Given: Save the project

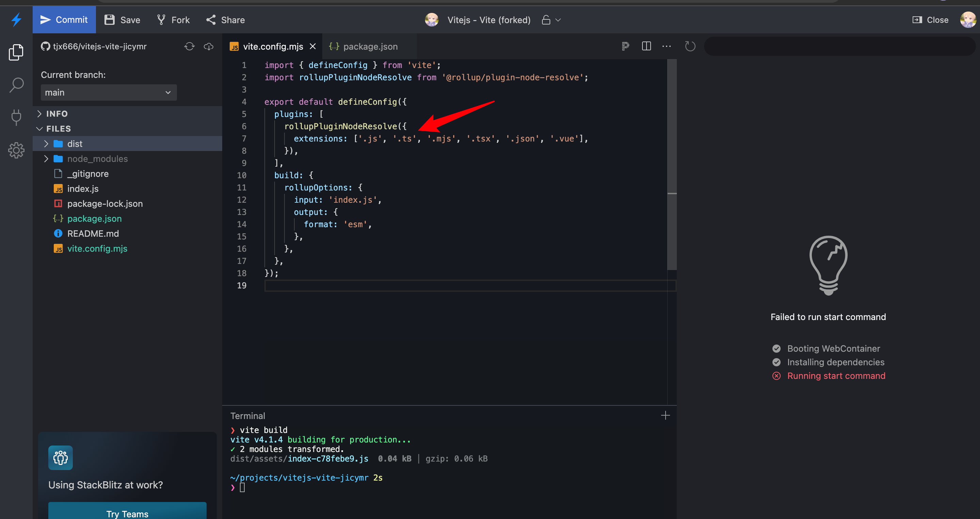Looking at the screenshot, I should pos(122,20).
